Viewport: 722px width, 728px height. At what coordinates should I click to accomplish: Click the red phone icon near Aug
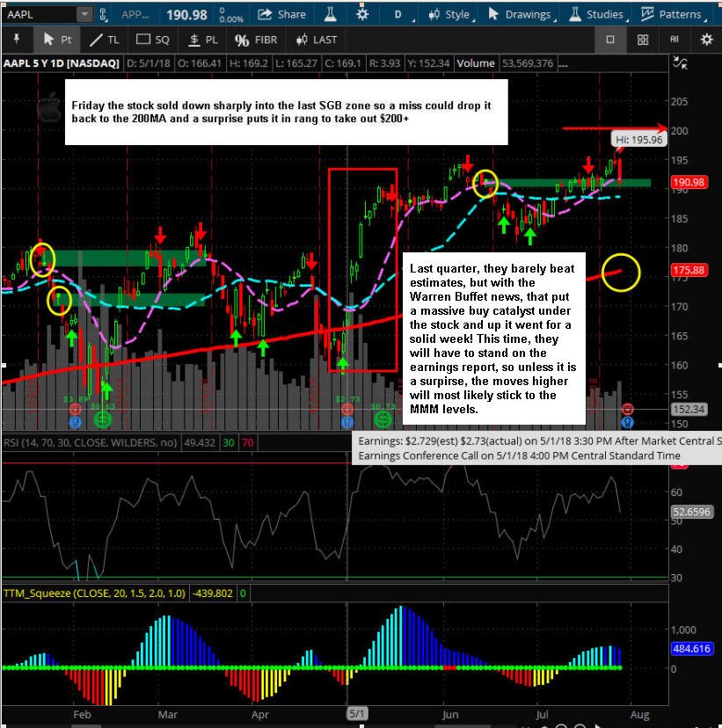[627, 409]
